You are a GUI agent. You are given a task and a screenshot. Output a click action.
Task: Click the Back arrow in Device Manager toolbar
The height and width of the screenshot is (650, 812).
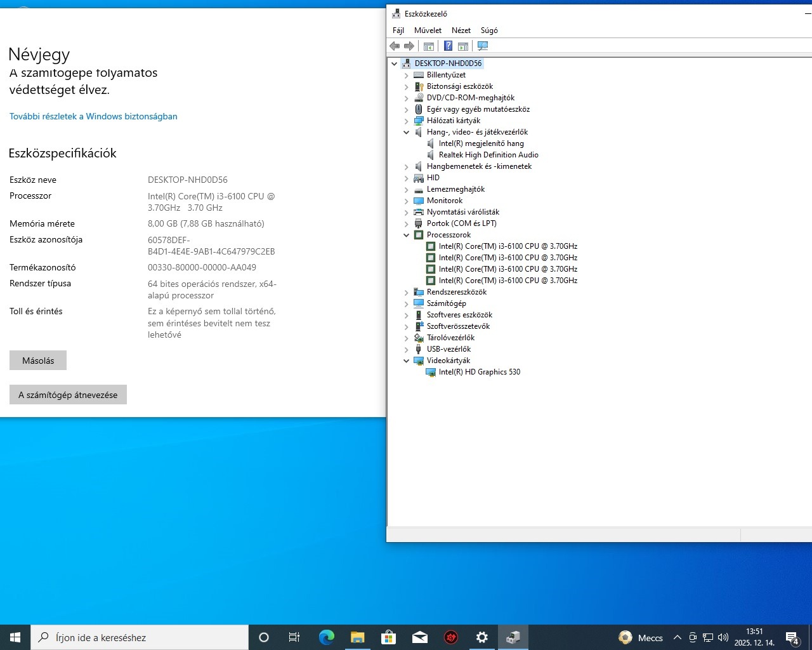395,46
